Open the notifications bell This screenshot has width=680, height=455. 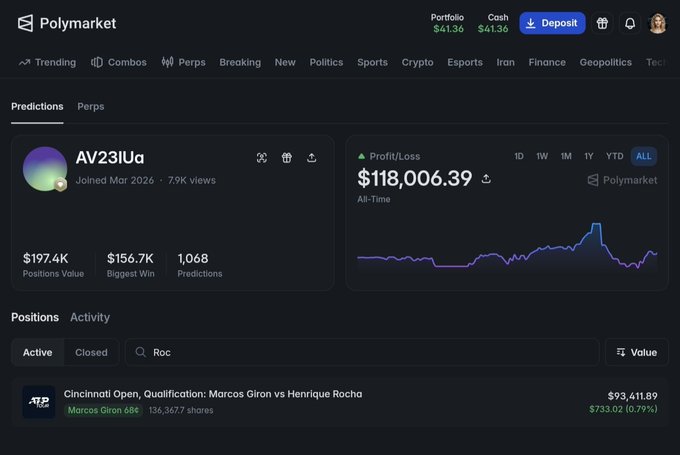tap(630, 23)
